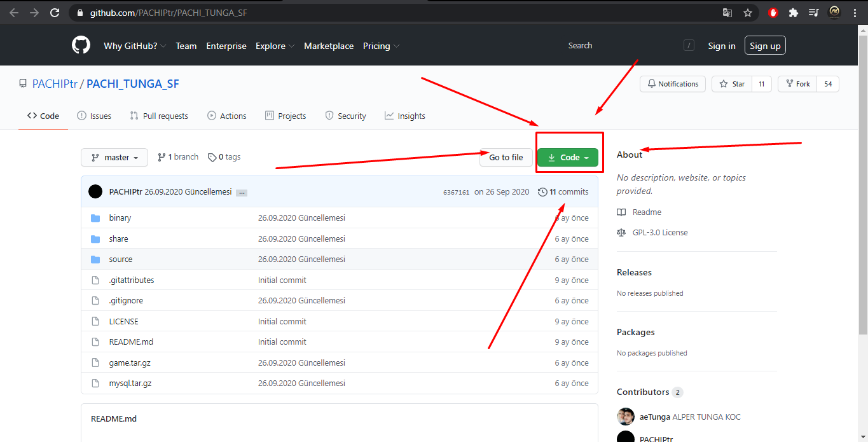Viewport: 868px width, 442px height.
Task: Open the 0 tags link
Action: (224, 157)
